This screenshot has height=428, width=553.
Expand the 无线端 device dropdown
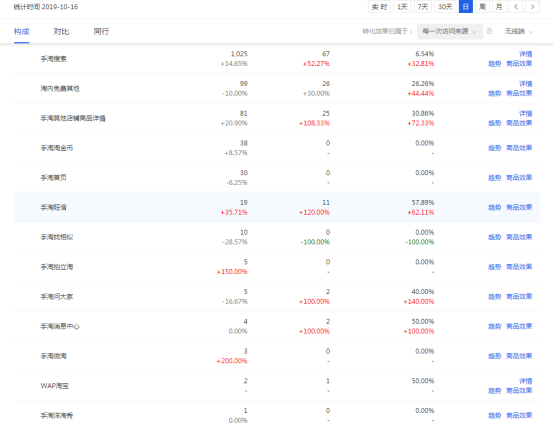pyautogui.click(x=518, y=31)
